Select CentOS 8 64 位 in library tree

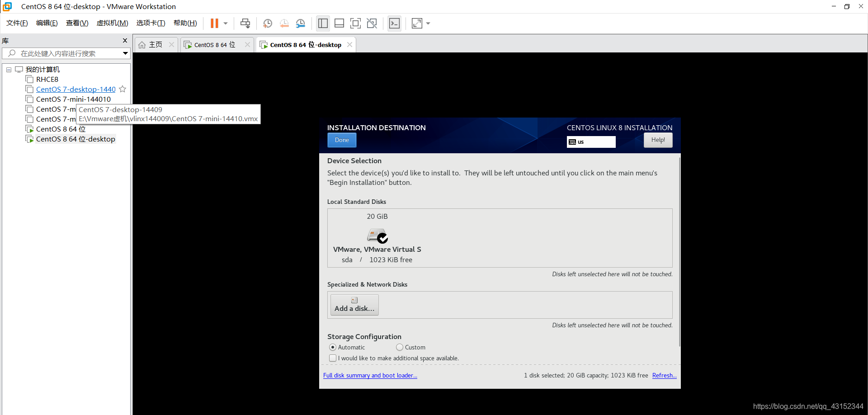click(61, 129)
